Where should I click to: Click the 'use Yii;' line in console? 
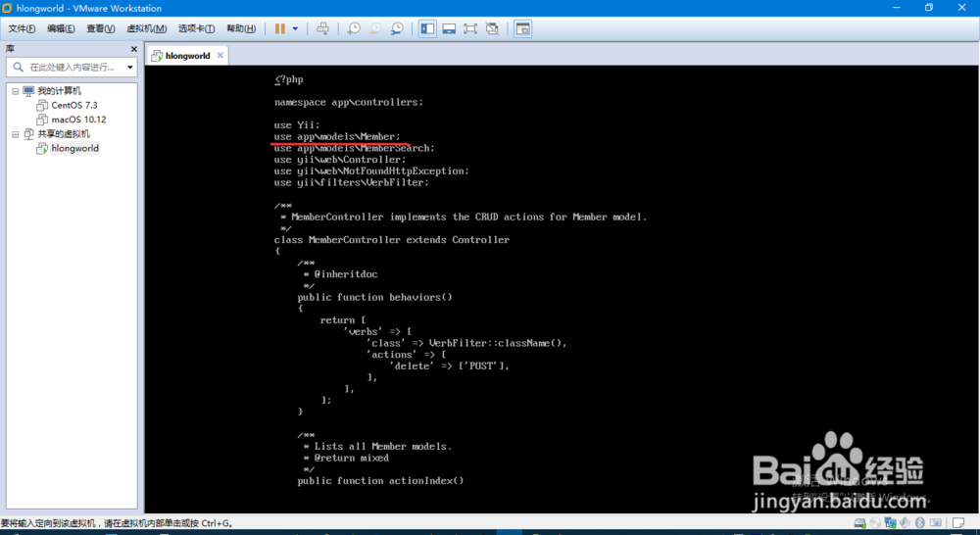(297, 125)
